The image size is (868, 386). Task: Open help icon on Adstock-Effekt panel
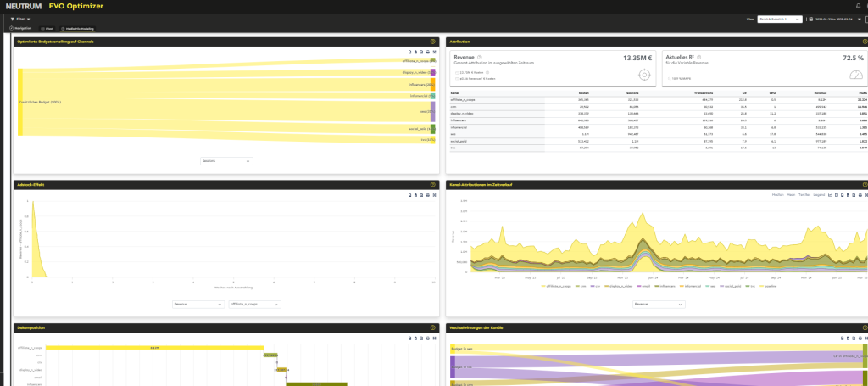[x=433, y=184]
